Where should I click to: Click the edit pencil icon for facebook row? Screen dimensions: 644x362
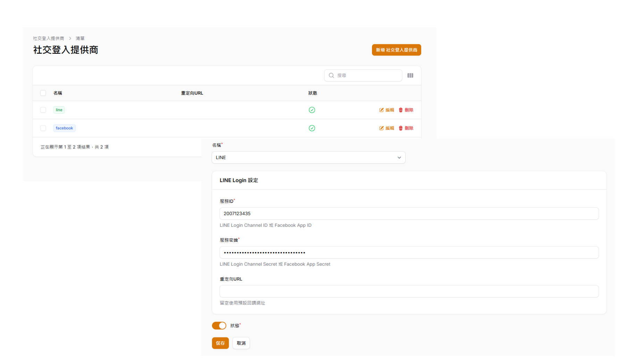click(x=381, y=128)
